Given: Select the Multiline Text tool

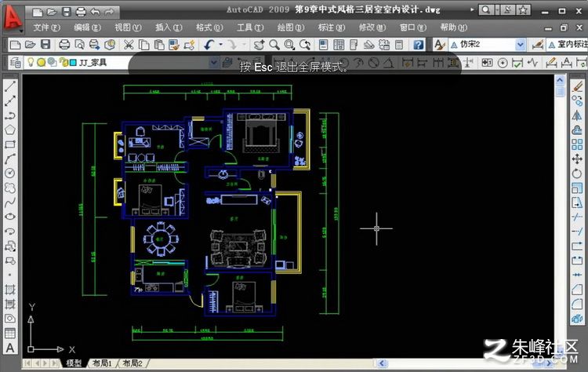Looking at the screenshot, I should [x=10, y=348].
